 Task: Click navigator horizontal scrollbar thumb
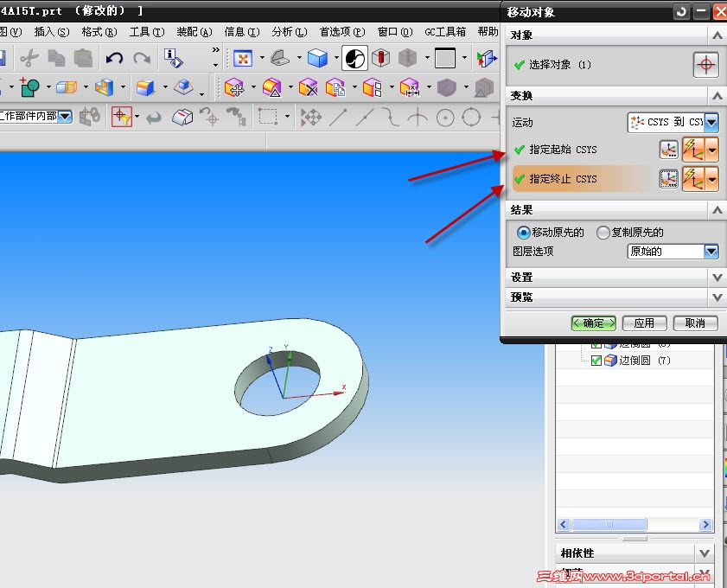coord(609,525)
